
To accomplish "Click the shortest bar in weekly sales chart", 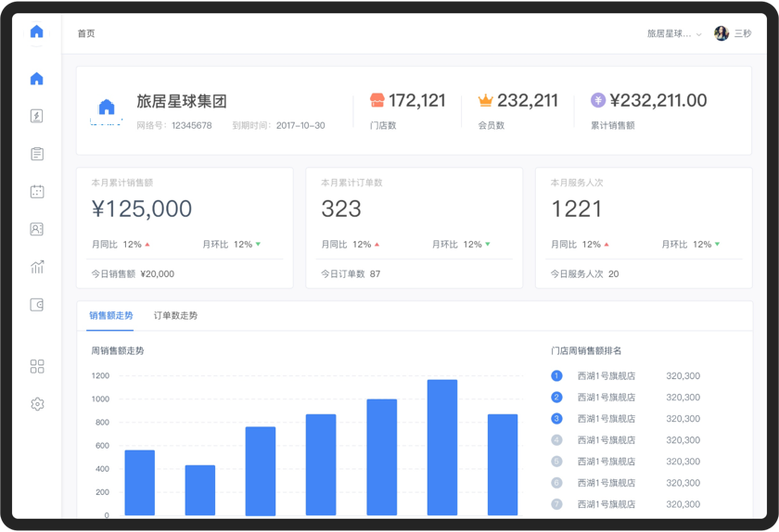I will [x=200, y=490].
